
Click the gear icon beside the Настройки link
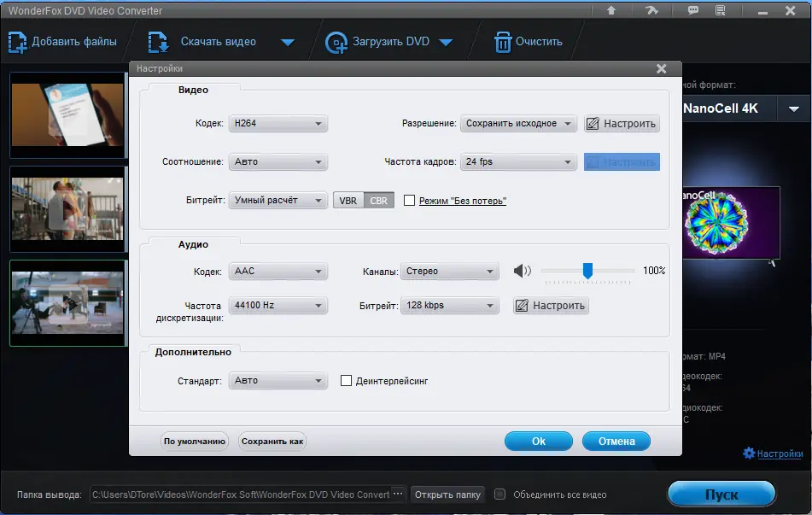click(x=749, y=454)
